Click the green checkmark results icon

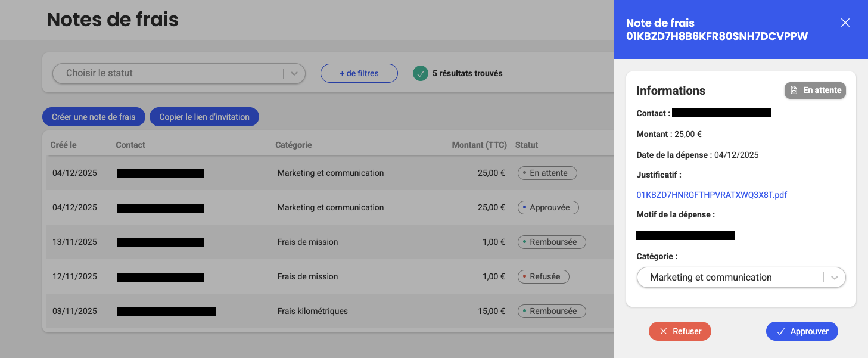[421, 74]
